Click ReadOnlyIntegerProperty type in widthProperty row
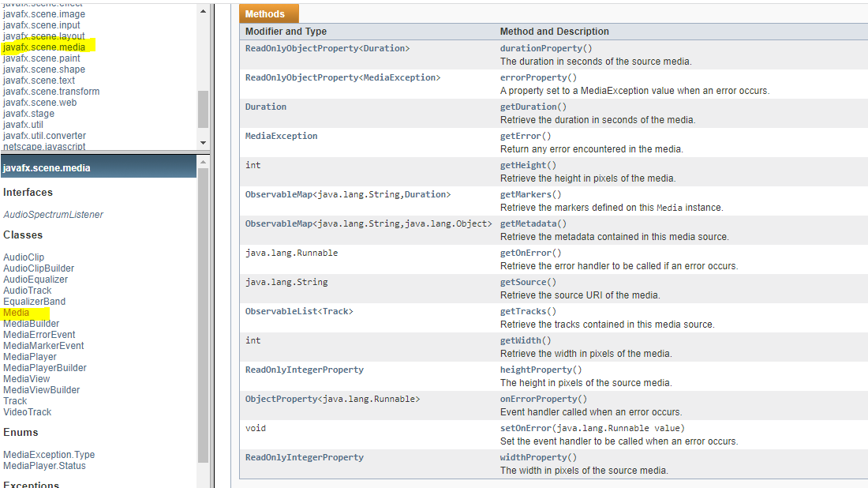This screenshot has height=488, width=868. point(305,457)
